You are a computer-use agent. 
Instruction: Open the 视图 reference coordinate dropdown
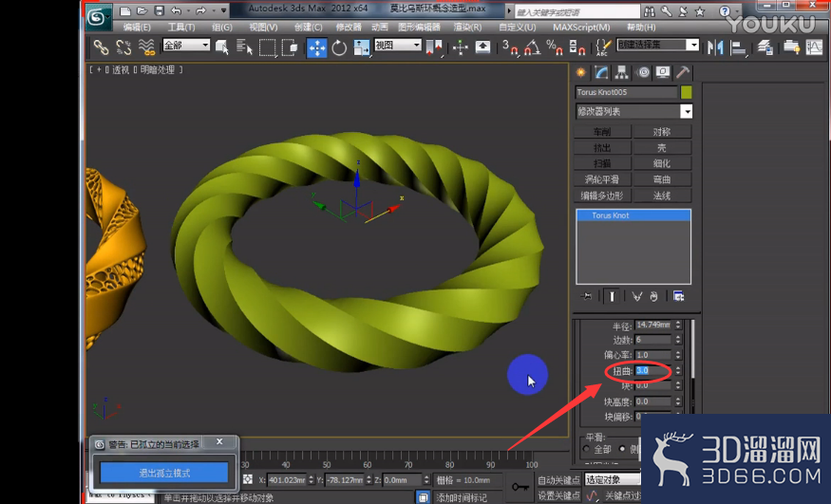(398, 46)
